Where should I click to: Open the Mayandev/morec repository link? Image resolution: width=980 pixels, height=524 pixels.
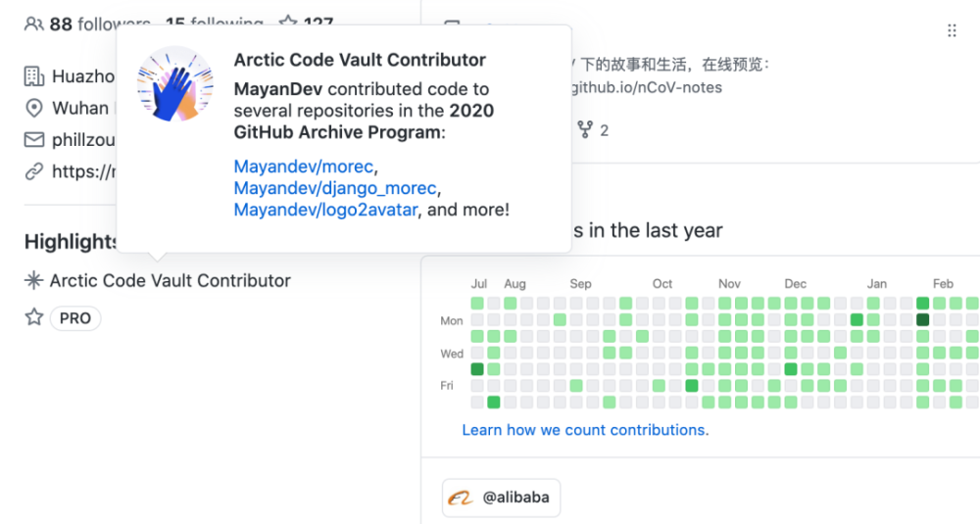pos(303,167)
